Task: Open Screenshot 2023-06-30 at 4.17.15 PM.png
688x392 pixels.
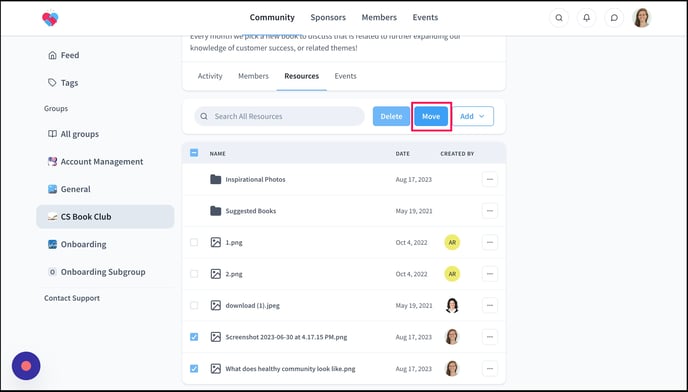Action: 286,337
